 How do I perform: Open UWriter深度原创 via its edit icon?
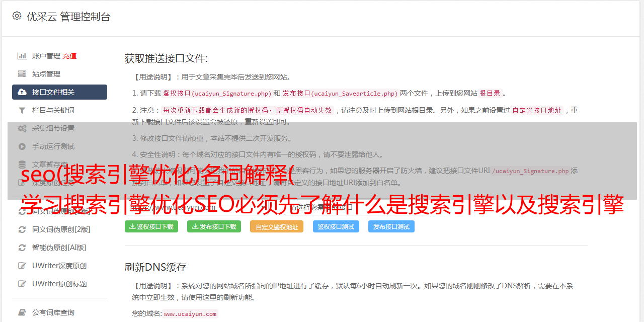(x=22, y=266)
